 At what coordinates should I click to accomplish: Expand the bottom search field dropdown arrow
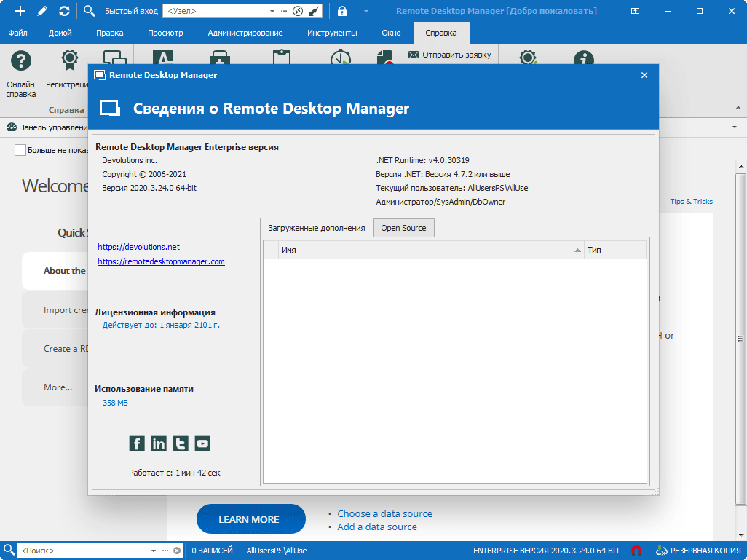pyautogui.click(x=154, y=551)
